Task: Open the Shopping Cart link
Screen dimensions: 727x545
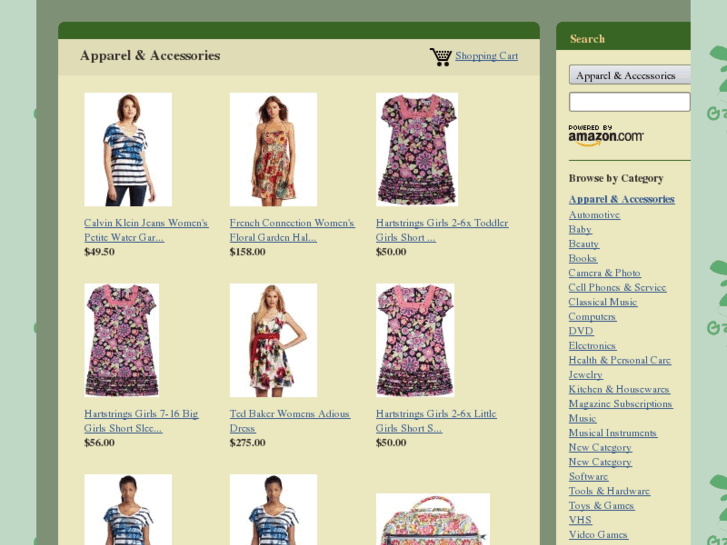Action: 486,56
